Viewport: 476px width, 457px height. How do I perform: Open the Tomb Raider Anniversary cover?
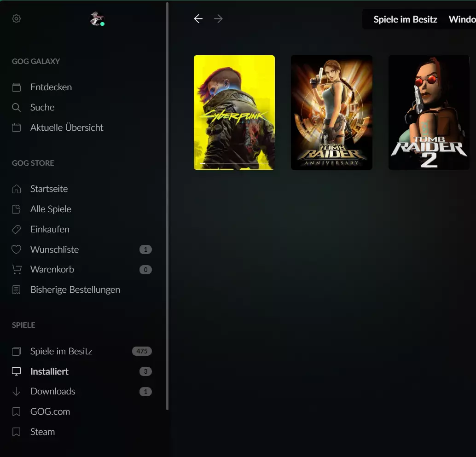point(331,112)
